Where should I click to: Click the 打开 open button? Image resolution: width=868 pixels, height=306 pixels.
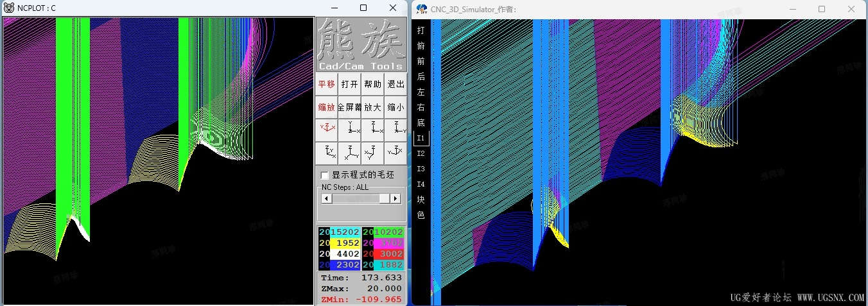coord(349,84)
